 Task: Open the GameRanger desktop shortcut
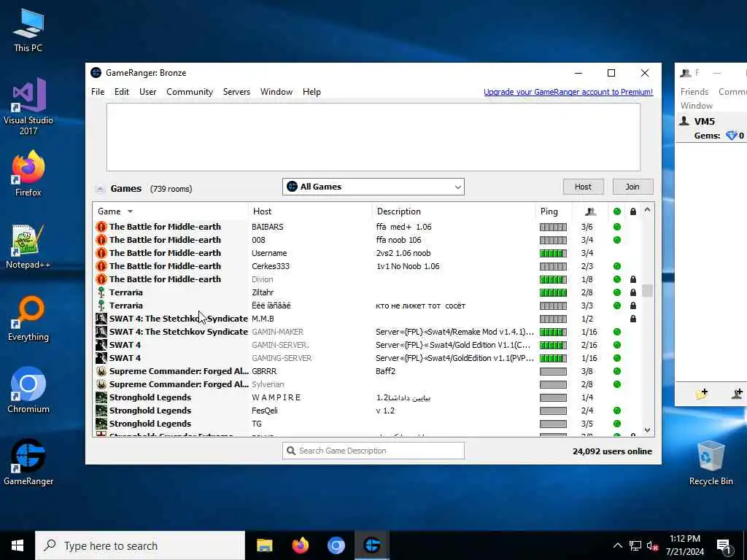28,462
